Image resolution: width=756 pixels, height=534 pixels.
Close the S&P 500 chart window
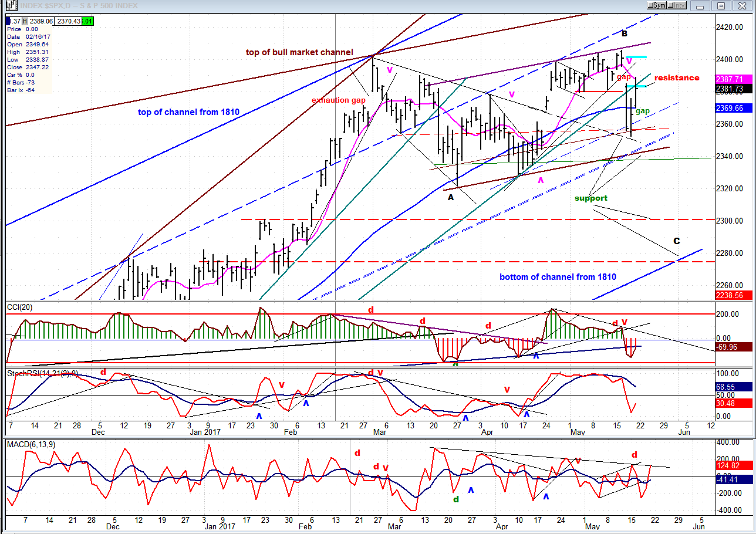point(741,6)
